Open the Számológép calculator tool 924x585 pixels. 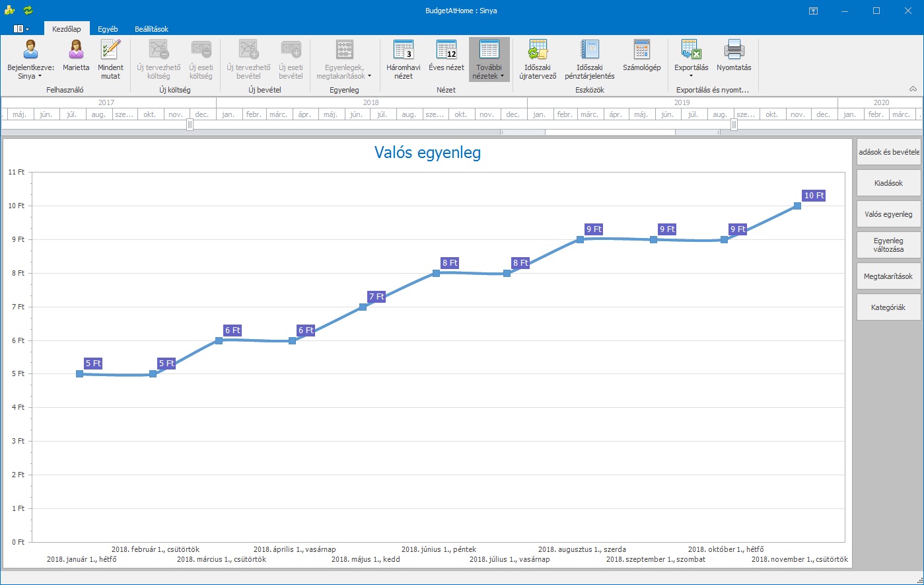[x=641, y=59]
